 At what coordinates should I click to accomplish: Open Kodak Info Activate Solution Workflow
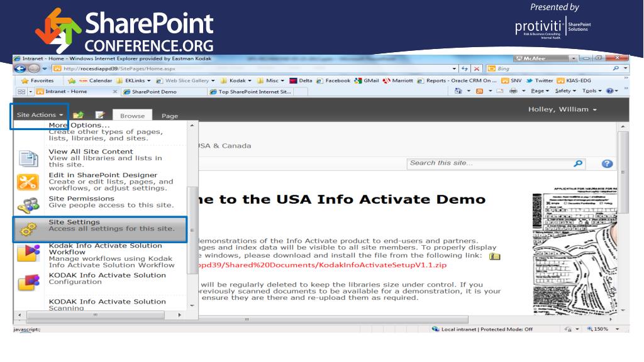click(x=112, y=255)
